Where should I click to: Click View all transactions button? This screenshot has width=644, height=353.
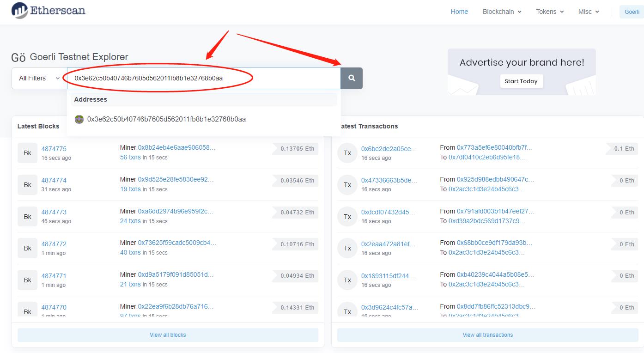click(x=488, y=335)
